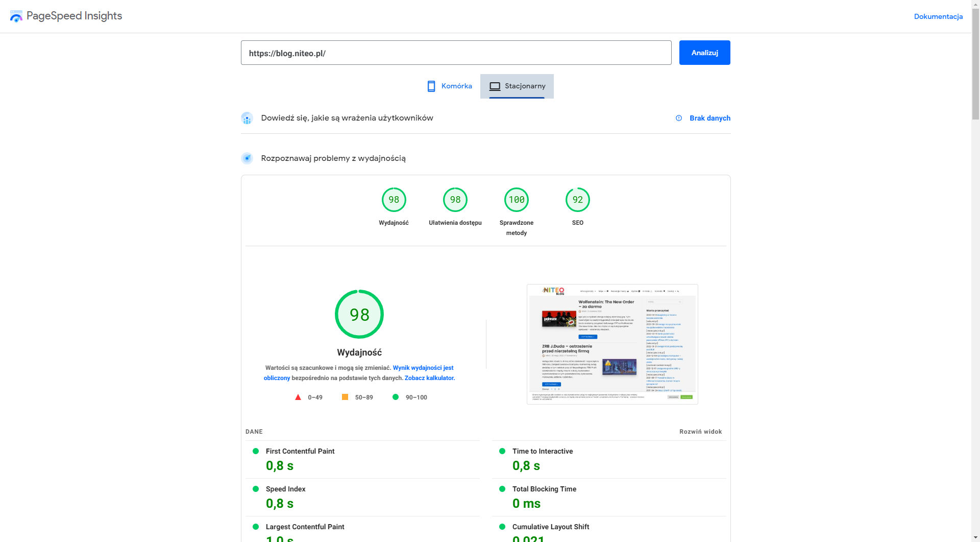Select the 100 Sprawdzone metody score gauge
This screenshot has width=980, height=542.
click(x=516, y=200)
